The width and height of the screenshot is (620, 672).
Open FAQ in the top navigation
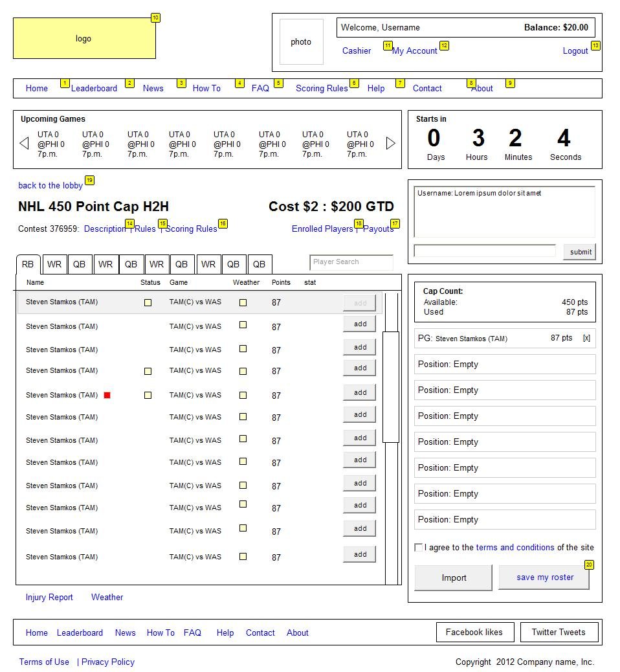click(x=260, y=88)
